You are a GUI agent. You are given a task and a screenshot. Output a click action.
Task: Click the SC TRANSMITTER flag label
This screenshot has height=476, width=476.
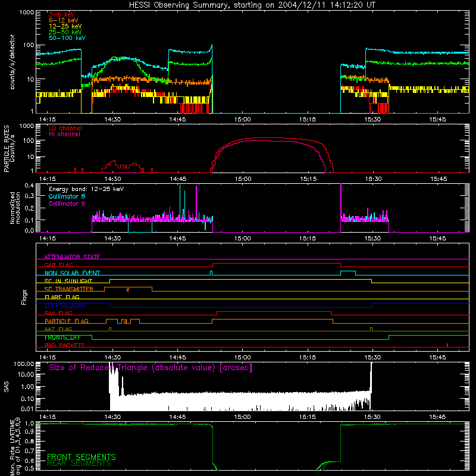point(69,289)
